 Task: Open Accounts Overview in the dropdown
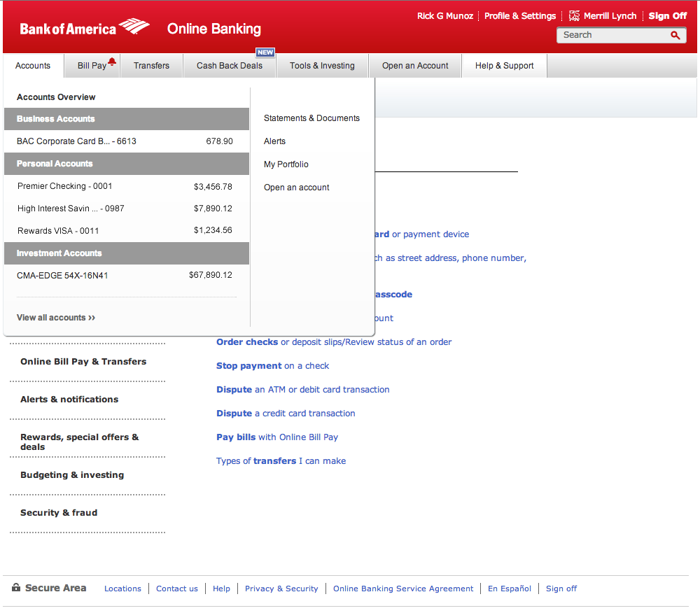[56, 97]
